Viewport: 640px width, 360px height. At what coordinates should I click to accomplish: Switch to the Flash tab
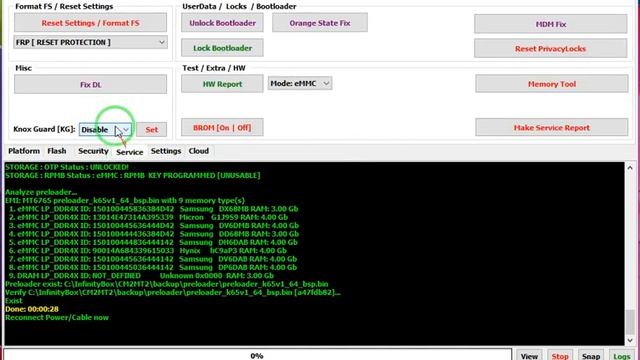coord(57,151)
